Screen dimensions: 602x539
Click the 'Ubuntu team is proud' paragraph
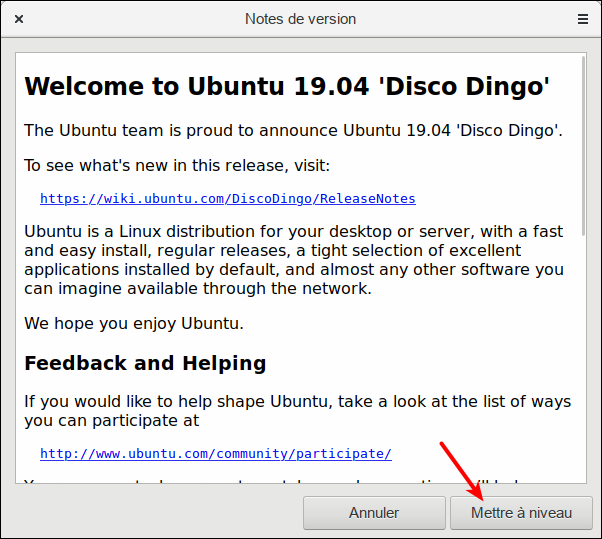[292, 130]
